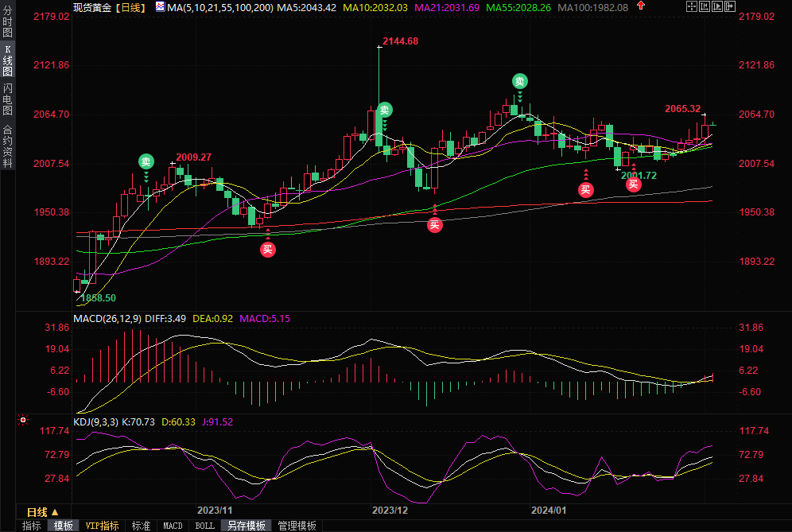Click the 管理模板 button
Viewport: 792px width, 532px height.
click(x=295, y=526)
